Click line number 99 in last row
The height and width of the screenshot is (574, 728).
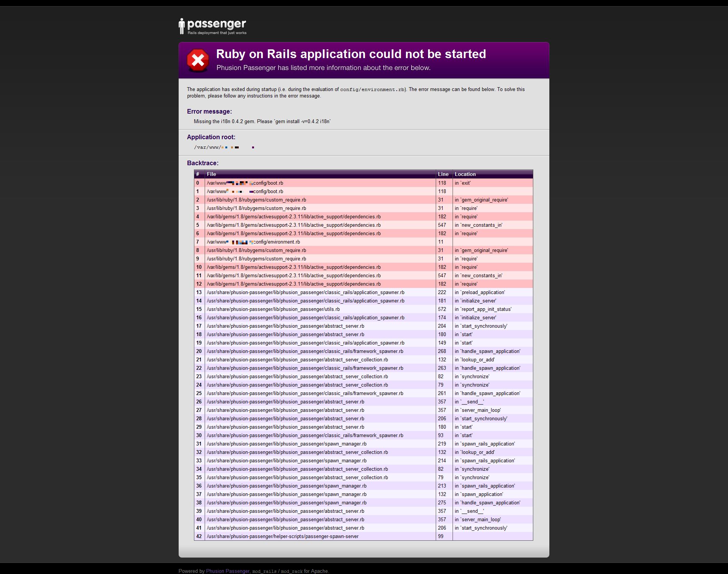[x=441, y=536]
